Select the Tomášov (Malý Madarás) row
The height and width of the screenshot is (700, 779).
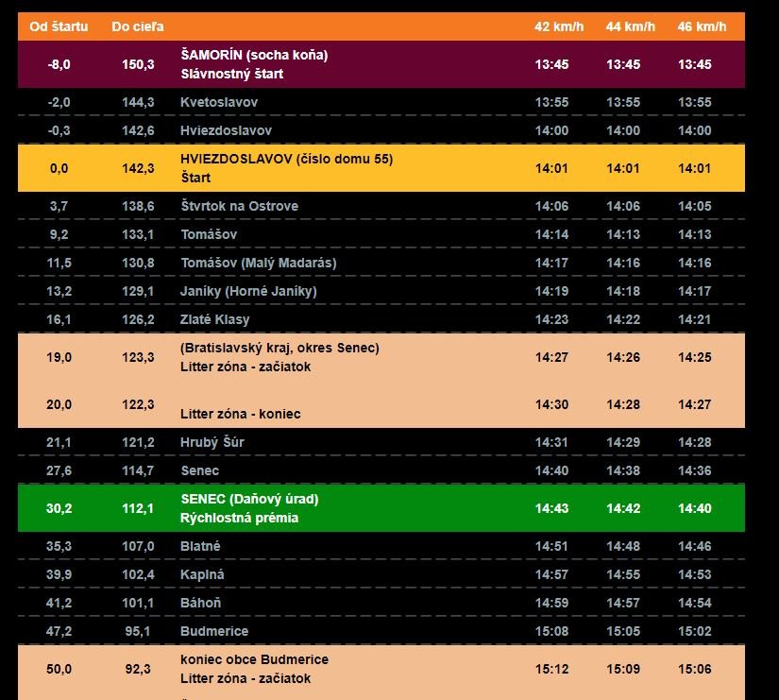click(258, 263)
